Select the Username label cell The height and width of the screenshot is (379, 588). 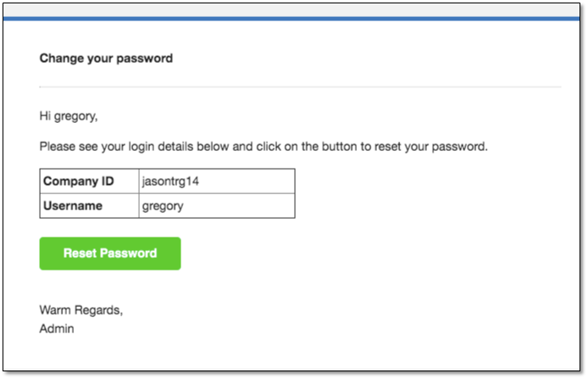click(89, 206)
